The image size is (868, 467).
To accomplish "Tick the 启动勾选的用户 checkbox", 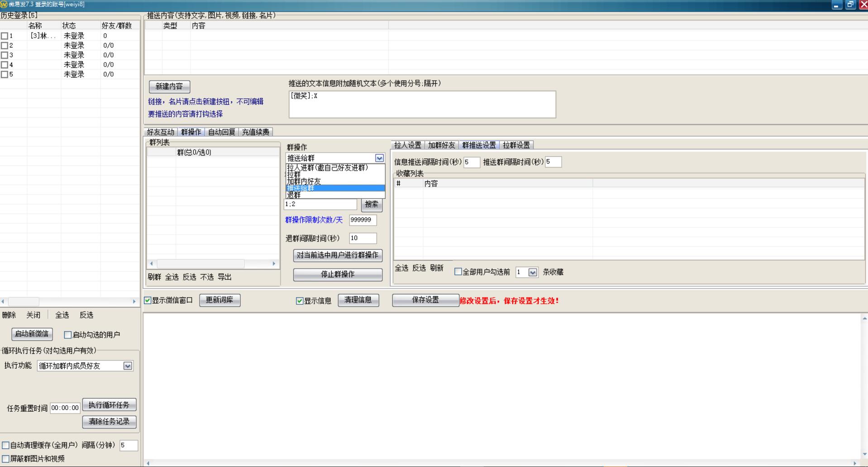I will [68, 335].
